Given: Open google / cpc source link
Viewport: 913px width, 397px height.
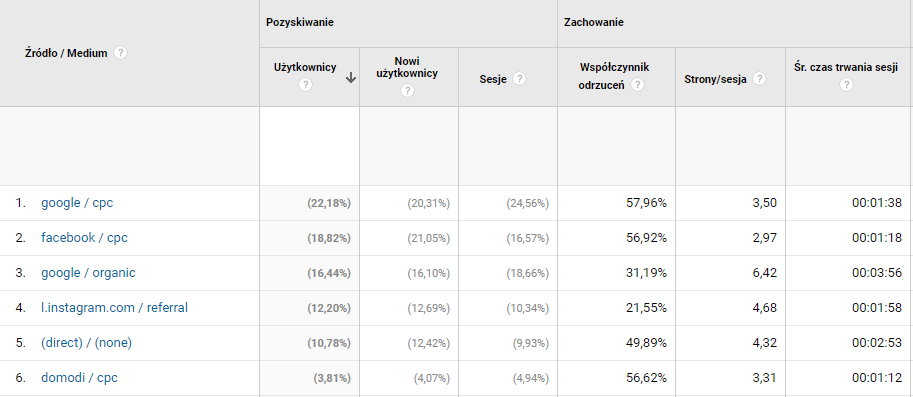Looking at the screenshot, I should tap(77, 203).
